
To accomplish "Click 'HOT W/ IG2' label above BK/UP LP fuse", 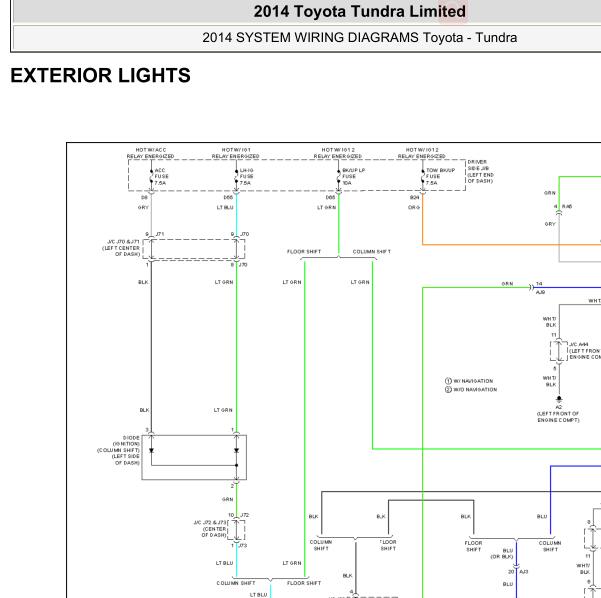I will [338, 150].
